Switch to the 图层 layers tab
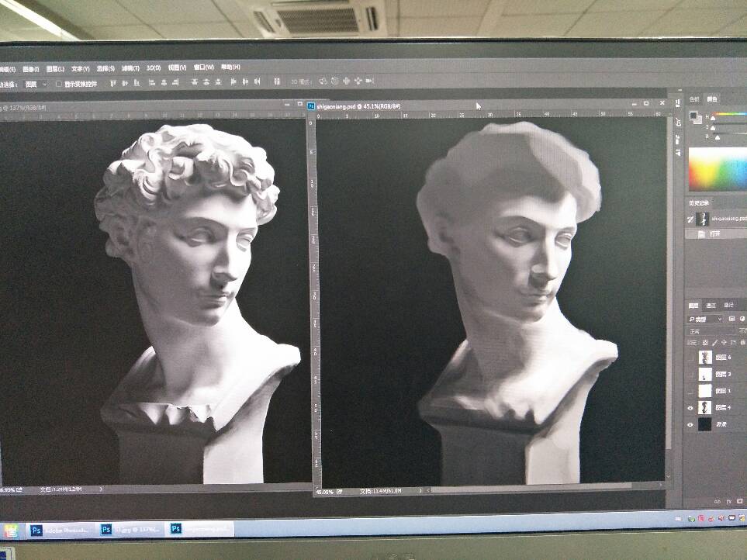 pyautogui.click(x=693, y=306)
